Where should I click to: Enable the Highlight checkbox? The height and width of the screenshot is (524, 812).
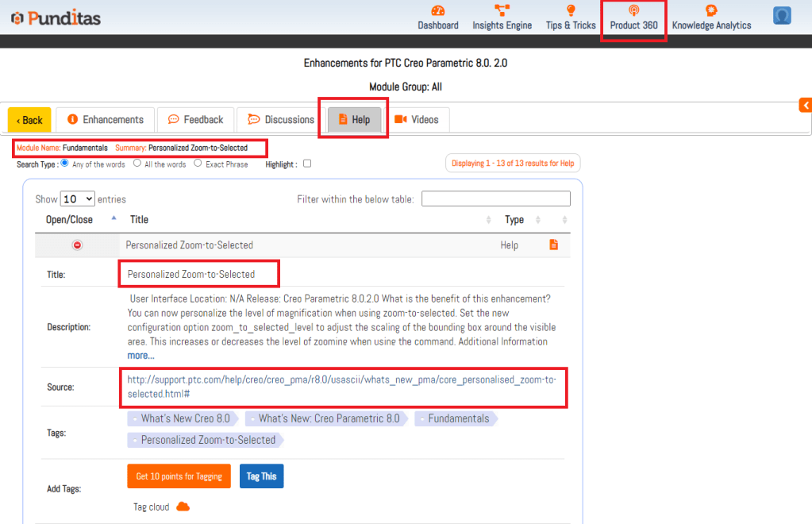click(x=307, y=164)
